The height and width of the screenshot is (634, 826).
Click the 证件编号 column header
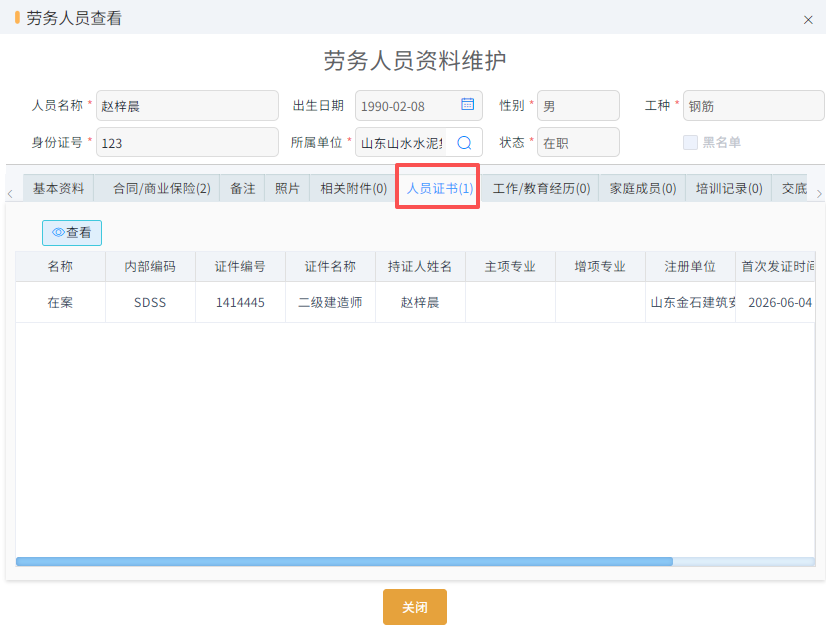[240, 266]
